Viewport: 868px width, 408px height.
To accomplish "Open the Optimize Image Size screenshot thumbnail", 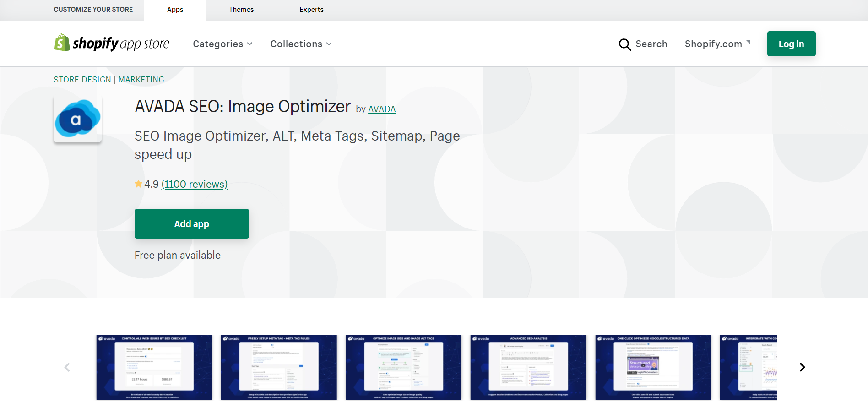I will tap(404, 367).
